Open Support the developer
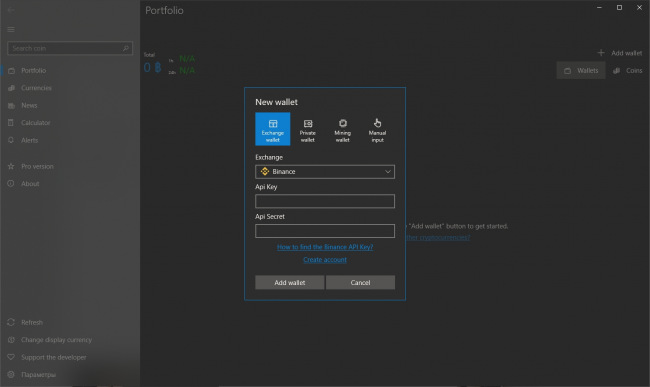This screenshot has width=650, height=387. pos(70,357)
